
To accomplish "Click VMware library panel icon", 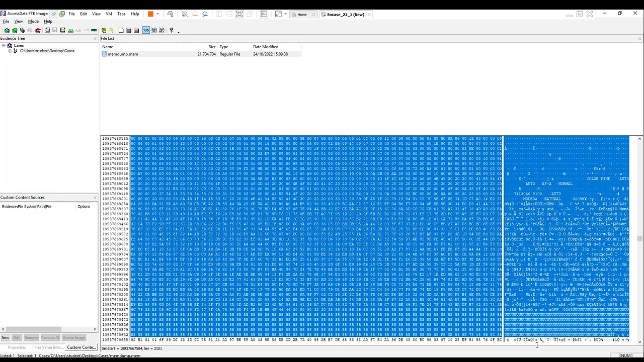I will pyautogui.click(x=219, y=14).
